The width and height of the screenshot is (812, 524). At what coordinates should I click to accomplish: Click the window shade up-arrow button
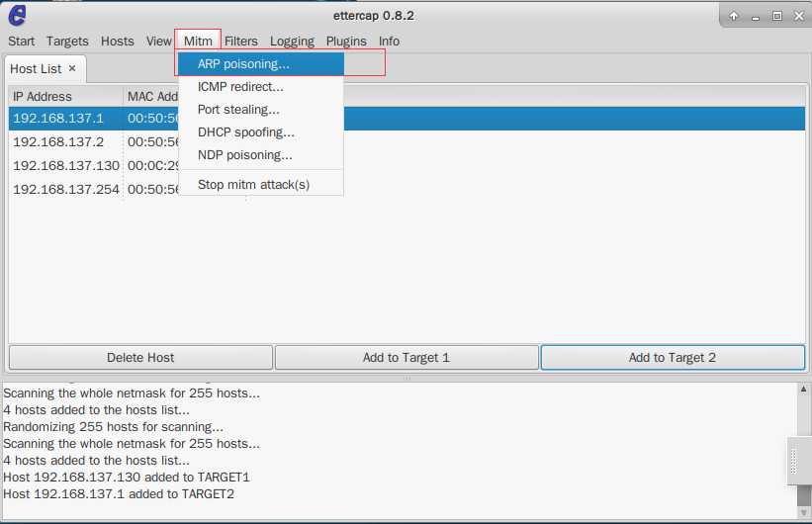coord(734,16)
